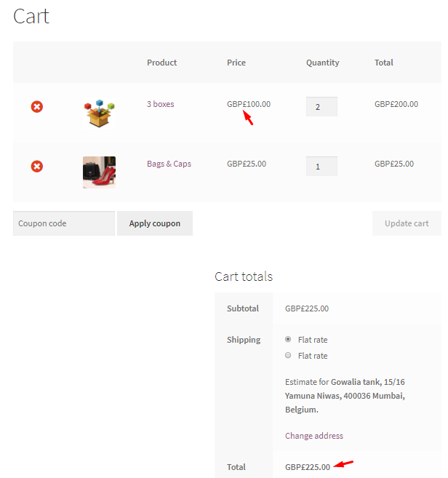Remove Bags & Caps from the cart

[x=36, y=167]
